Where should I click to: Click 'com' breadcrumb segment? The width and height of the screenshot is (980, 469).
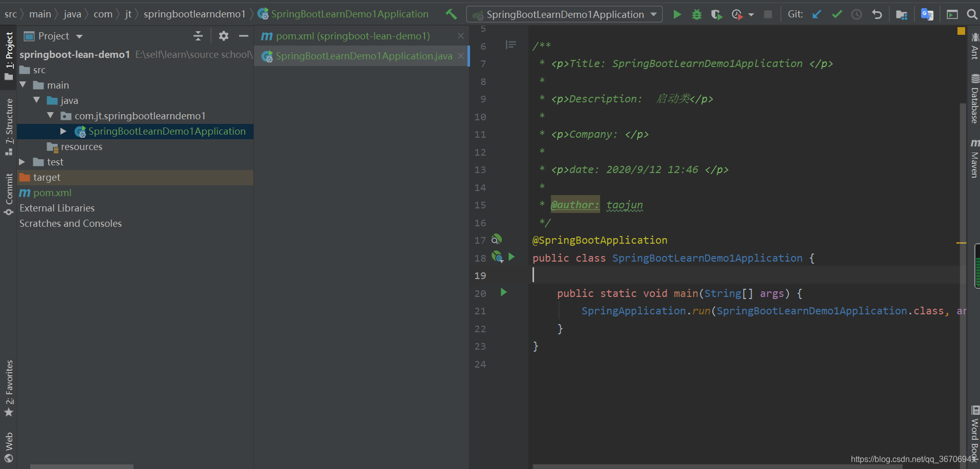pos(103,14)
